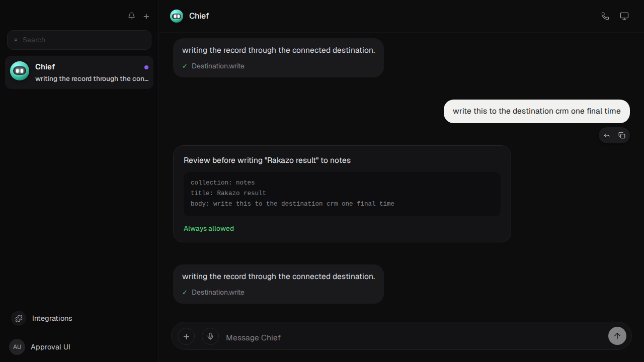The height and width of the screenshot is (362, 644).
Task: Reply to the user message
Action: [607, 135]
